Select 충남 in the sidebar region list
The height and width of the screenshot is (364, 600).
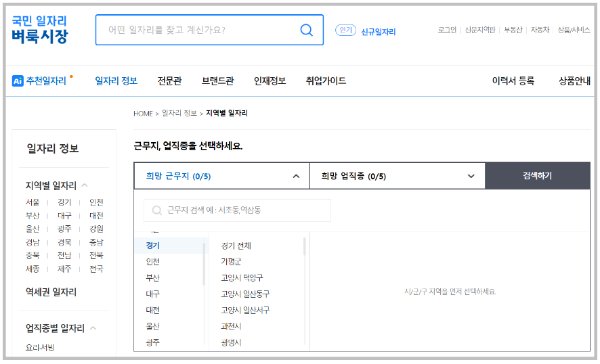(x=96, y=242)
